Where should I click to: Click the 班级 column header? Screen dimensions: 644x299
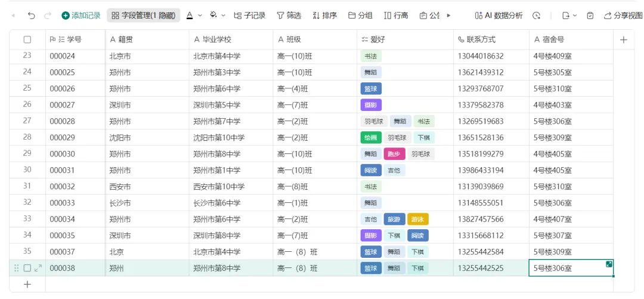[x=315, y=39]
